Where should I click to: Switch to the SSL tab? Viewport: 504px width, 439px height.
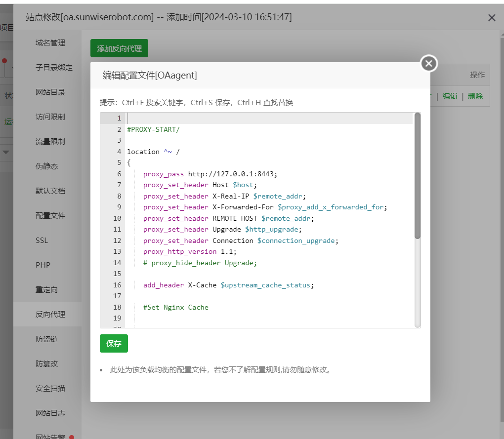(42, 240)
